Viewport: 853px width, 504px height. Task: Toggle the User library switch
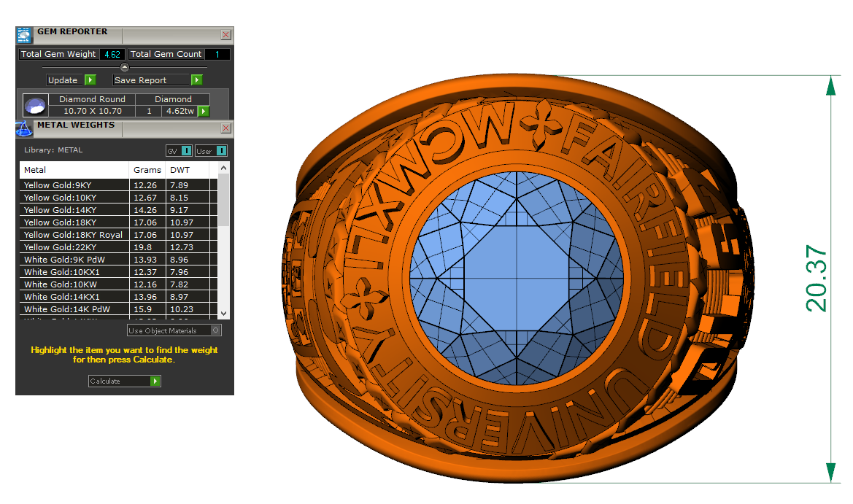(x=221, y=150)
